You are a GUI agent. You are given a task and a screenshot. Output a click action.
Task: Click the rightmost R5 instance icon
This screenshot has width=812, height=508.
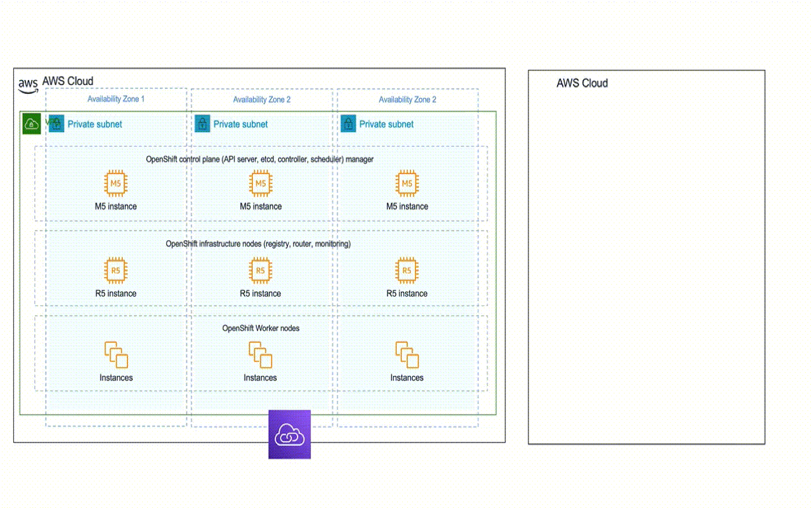click(x=407, y=271)
